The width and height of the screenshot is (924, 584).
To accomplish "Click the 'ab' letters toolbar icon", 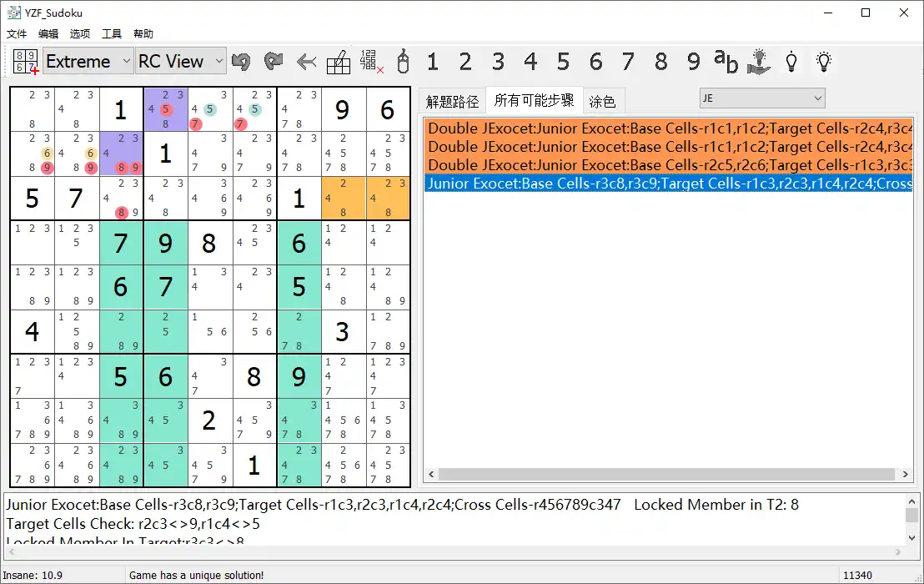I will [726, 61].
